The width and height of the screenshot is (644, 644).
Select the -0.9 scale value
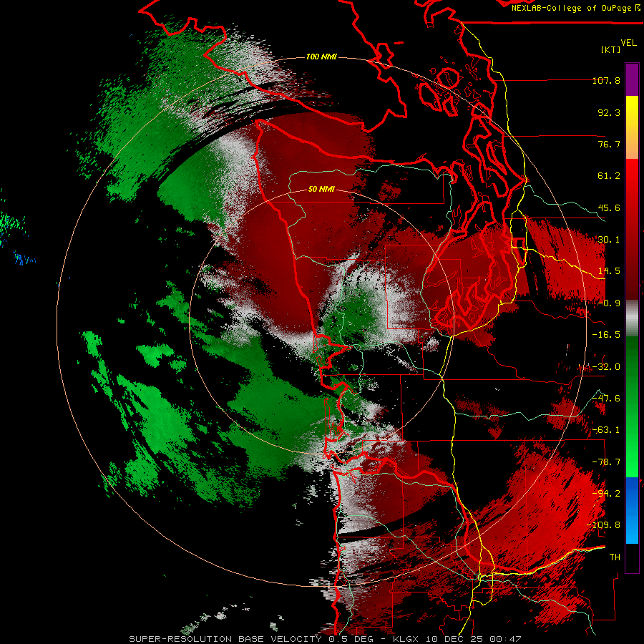pos(609,303)
